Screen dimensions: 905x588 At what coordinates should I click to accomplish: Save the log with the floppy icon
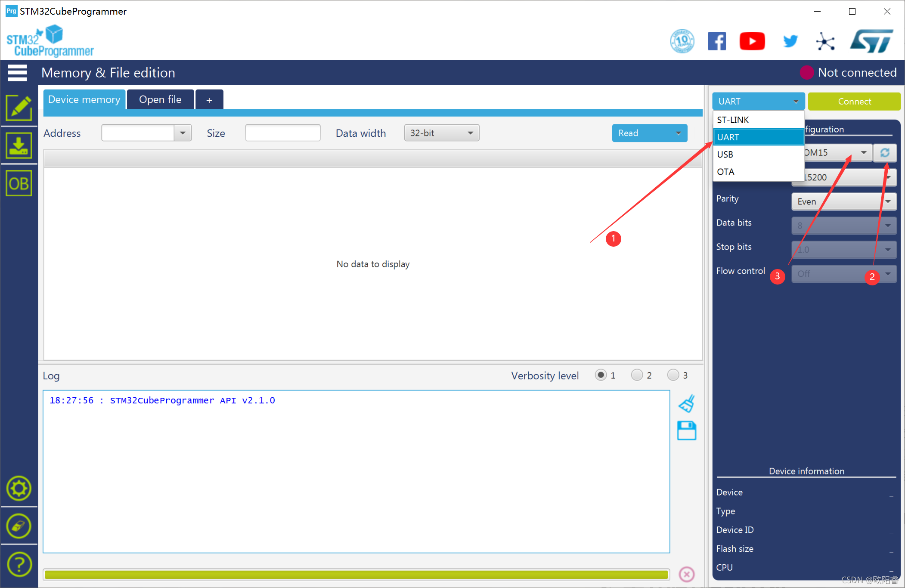tap(686, 430)
